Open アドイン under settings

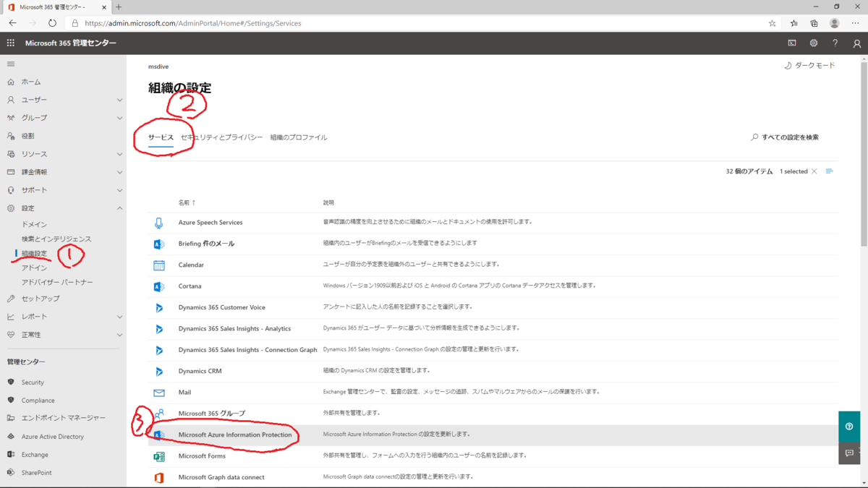tap(34, 268)
